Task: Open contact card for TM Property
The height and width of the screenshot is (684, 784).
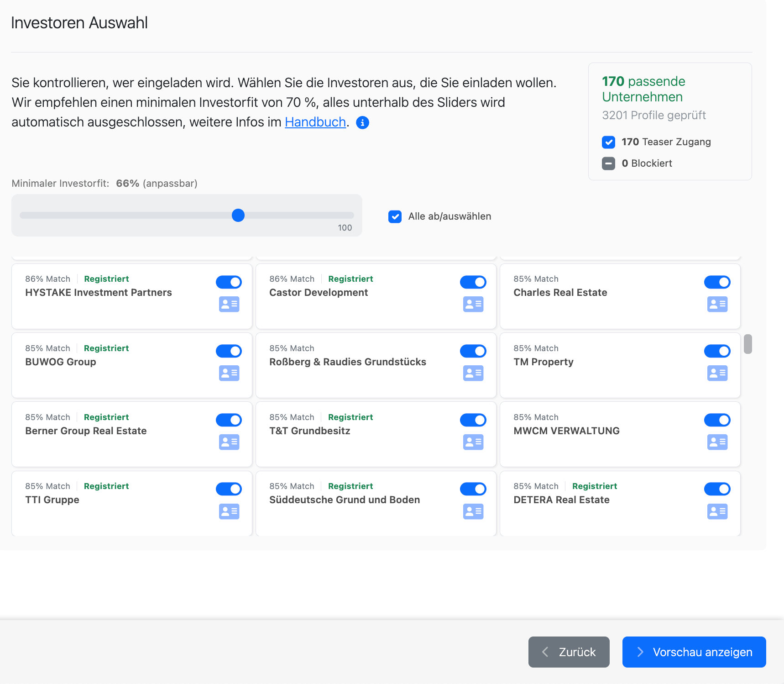Action: point(717,373)
